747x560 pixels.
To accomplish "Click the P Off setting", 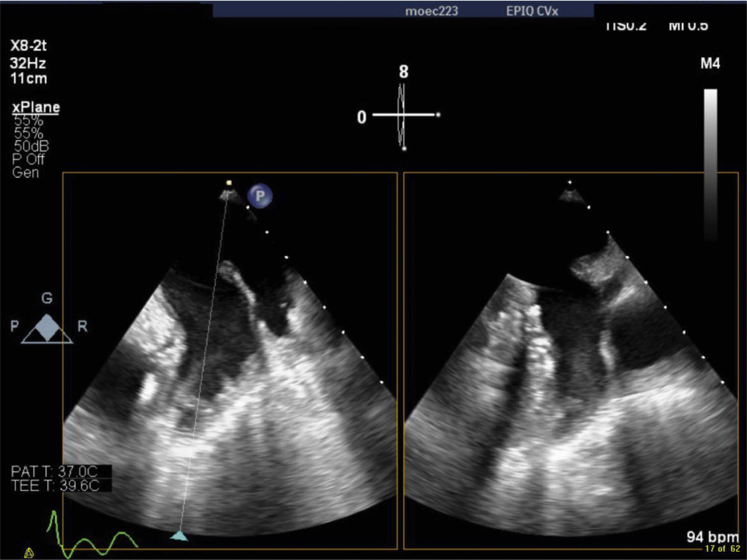I will coord(28,160).
